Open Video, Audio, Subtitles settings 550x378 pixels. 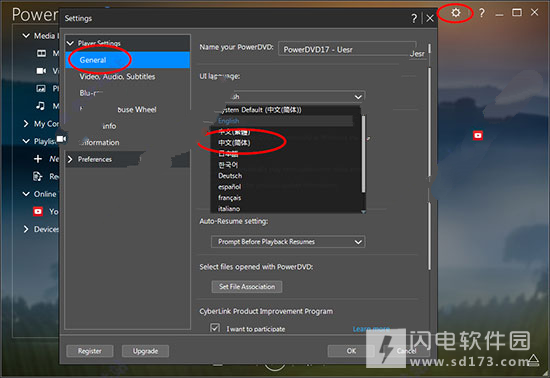pyautogui.click(x=117, y=76)
